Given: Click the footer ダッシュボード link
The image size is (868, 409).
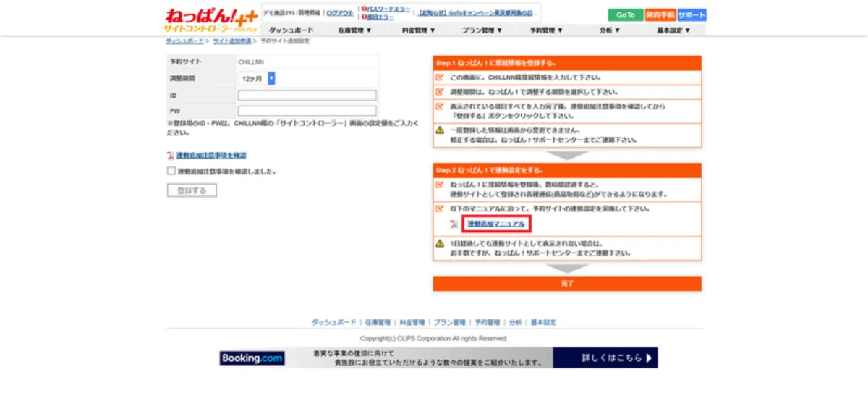Looking at the screenshot, I should pyautogui.click(x=334, y=322).
